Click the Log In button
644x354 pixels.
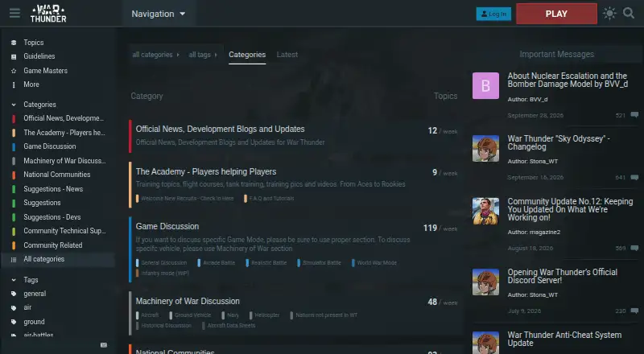tap(493, 14)
